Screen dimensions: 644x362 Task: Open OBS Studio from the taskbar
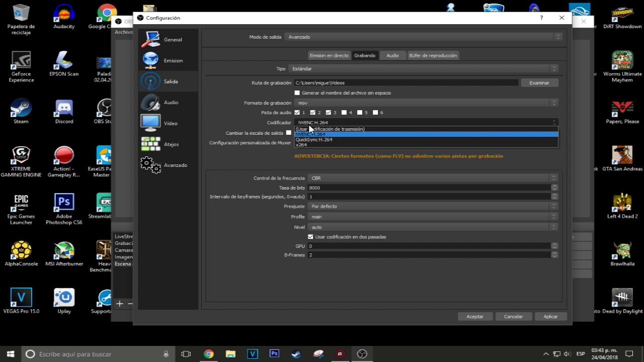pos(362,354)
